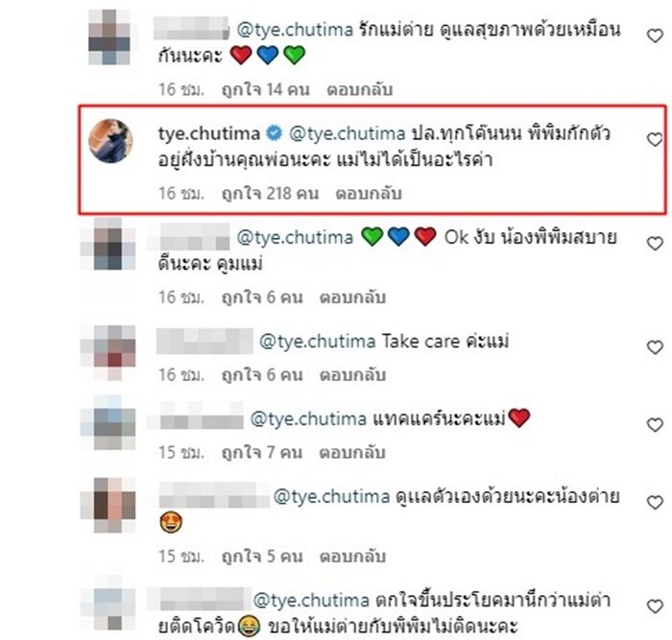Like the comment with three hearts at top
Screen dimensions: 672x640
tap(655, 36)
